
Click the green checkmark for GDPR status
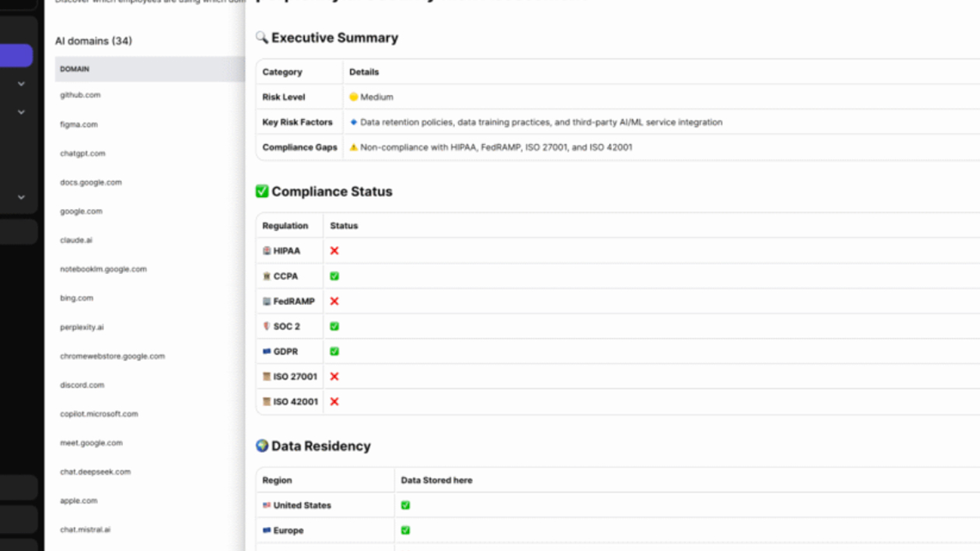pyautogui.click(x=334, y=352)
